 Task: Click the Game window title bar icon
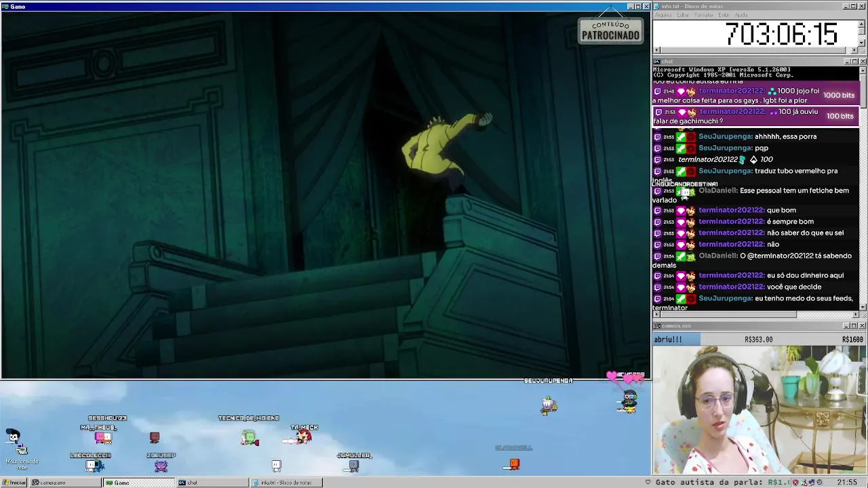5,6
